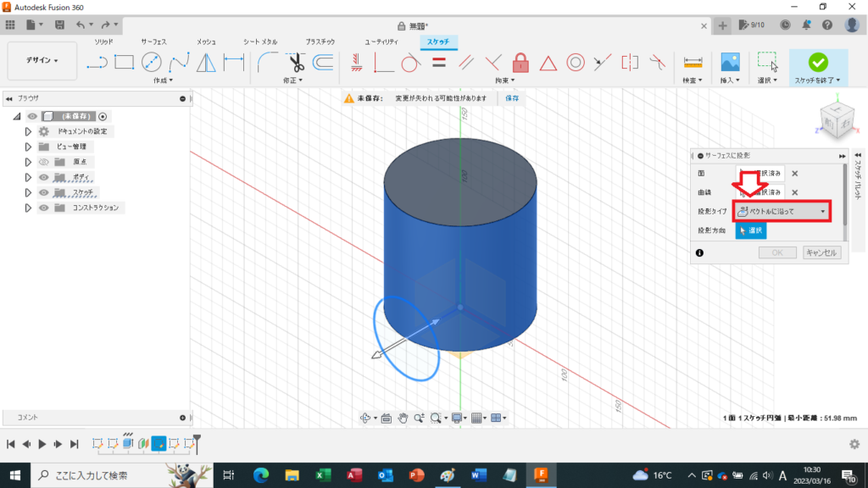
Task: Clear the face selection with X
Action: tap(795, 174)
